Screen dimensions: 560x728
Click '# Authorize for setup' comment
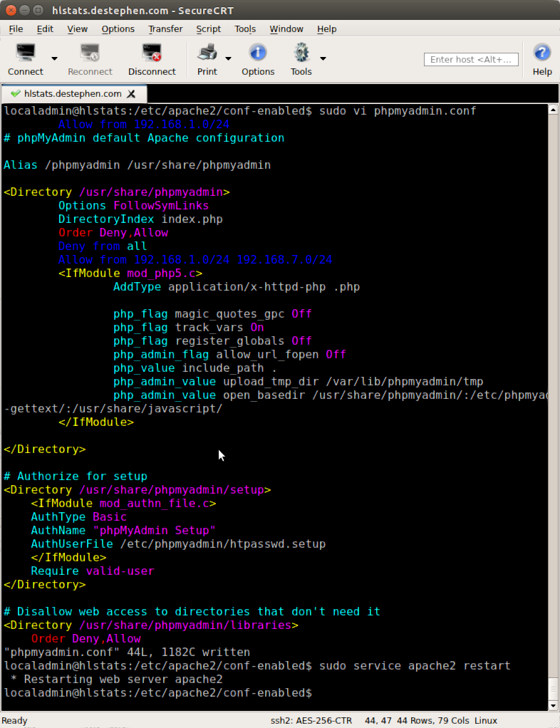point(76,477)
